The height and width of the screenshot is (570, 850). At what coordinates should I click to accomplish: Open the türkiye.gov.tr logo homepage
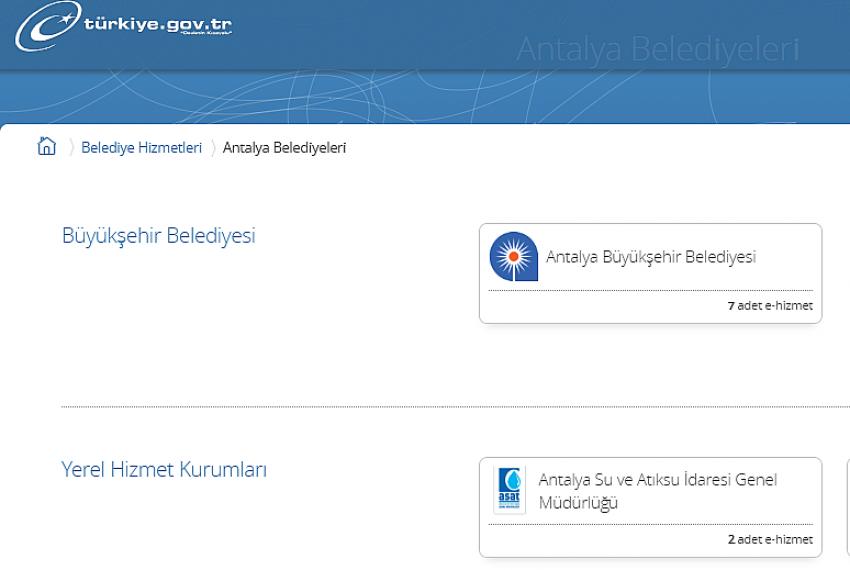click(124, 25)
